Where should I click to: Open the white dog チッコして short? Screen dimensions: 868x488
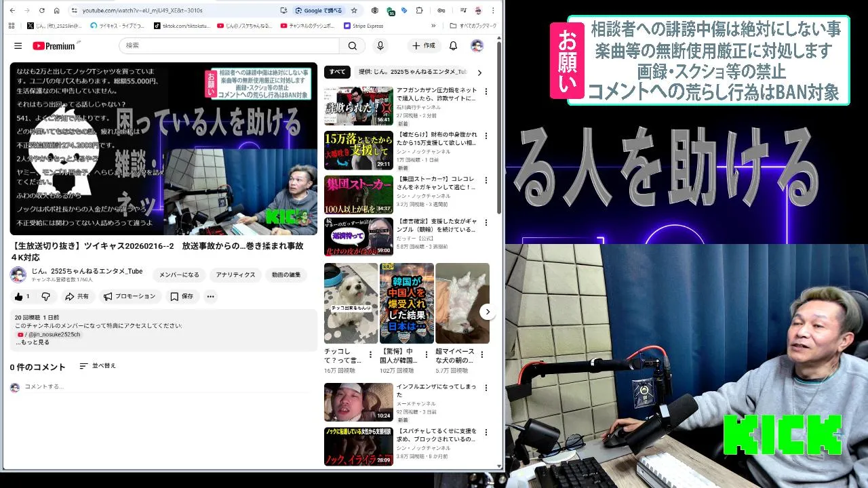[351, 303]
